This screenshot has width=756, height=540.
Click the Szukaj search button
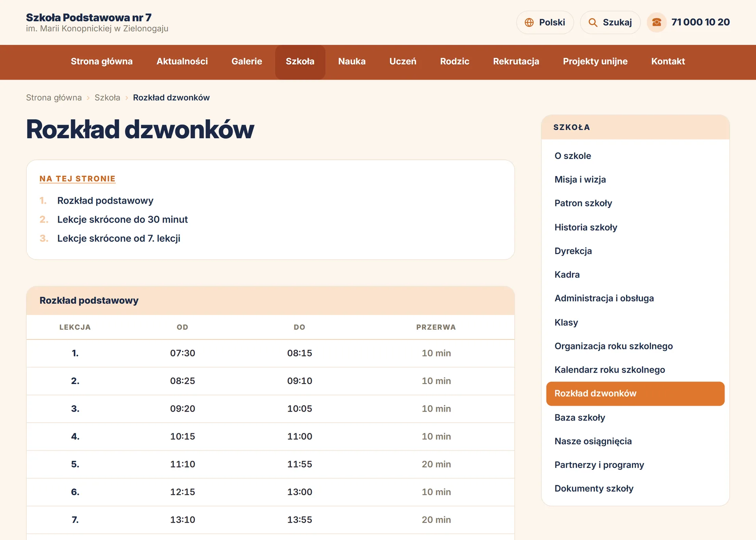[x=610, y=22]
